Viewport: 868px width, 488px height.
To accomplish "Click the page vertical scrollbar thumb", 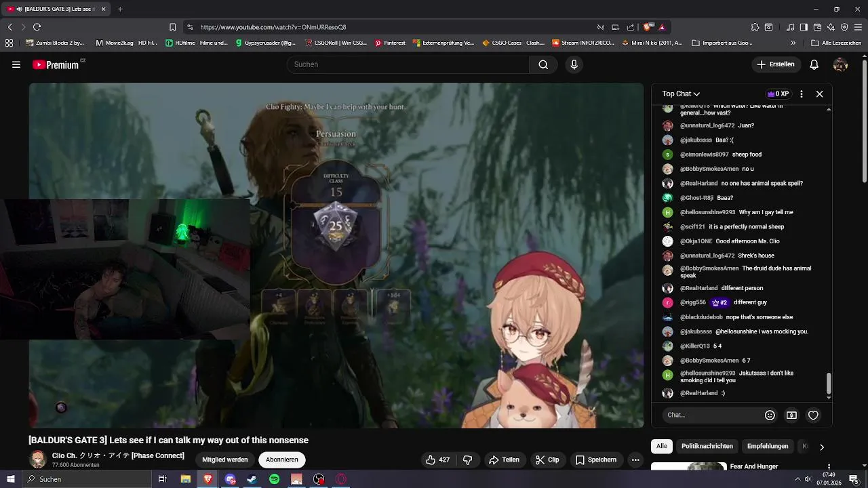I will point(864,120).
